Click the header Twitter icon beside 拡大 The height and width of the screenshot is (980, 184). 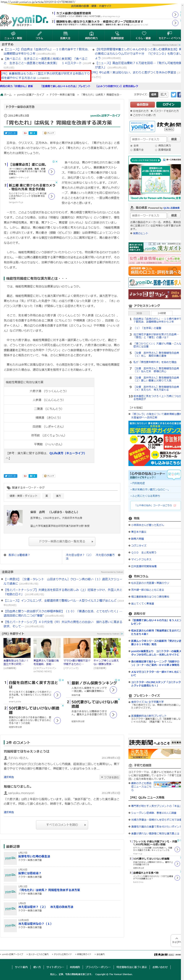pos(173,94)
